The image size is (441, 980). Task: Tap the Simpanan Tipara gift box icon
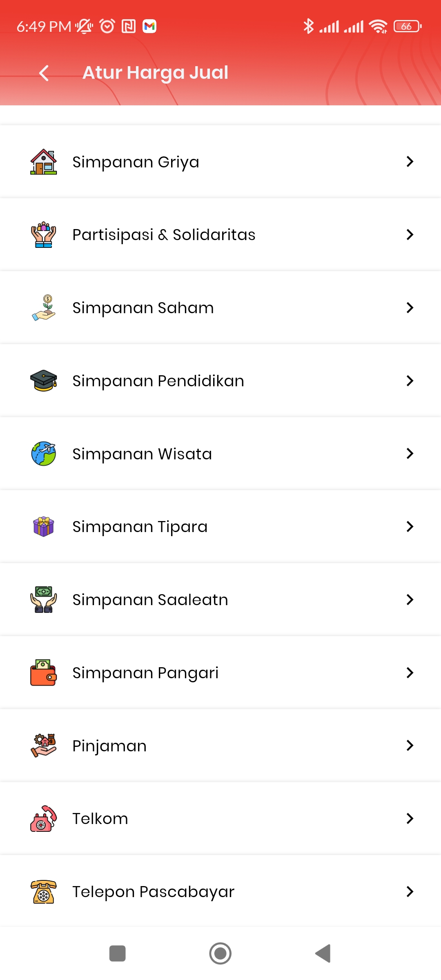[44, 526]
